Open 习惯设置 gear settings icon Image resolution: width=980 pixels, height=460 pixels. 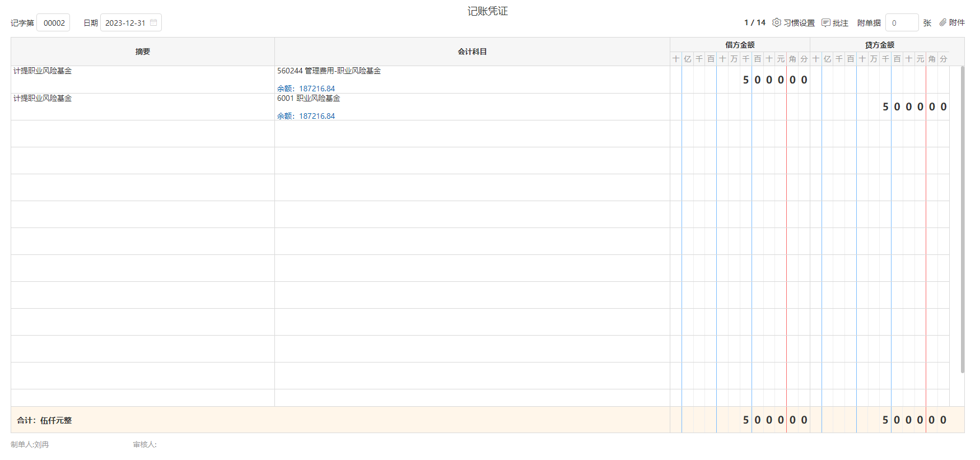(x=776, y=22)
